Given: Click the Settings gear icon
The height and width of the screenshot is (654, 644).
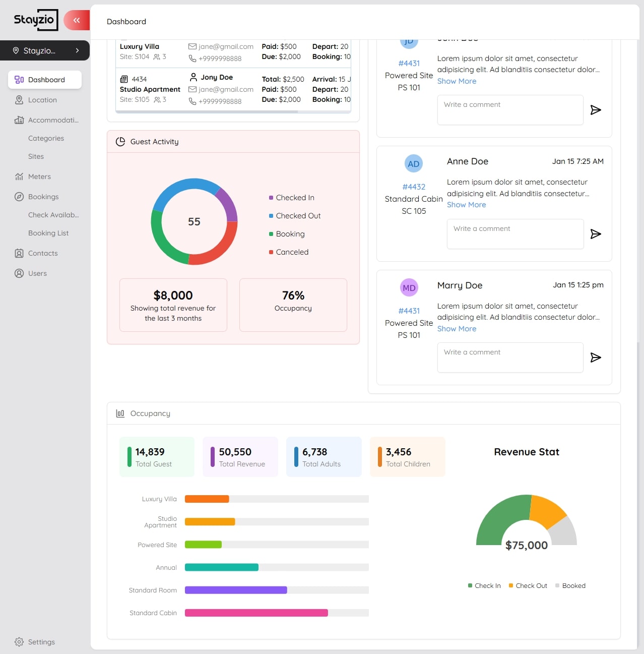Looking at the screenshot, I should click(19, 642).
